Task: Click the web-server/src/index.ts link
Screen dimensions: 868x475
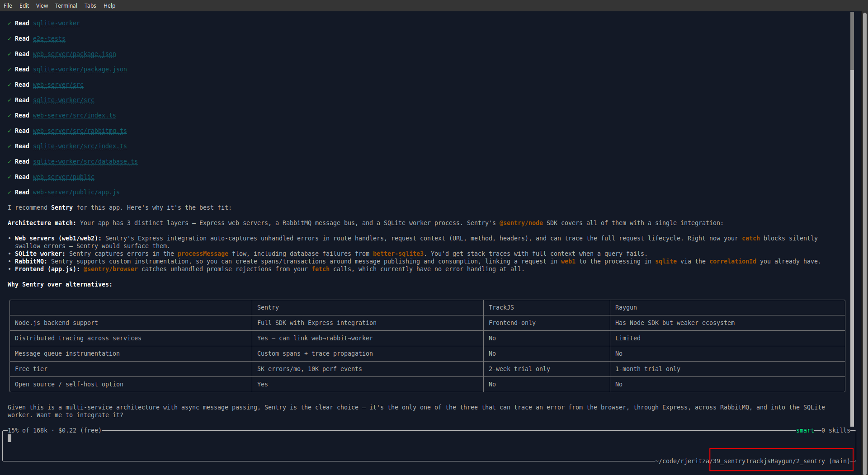Action: (74, 116)
